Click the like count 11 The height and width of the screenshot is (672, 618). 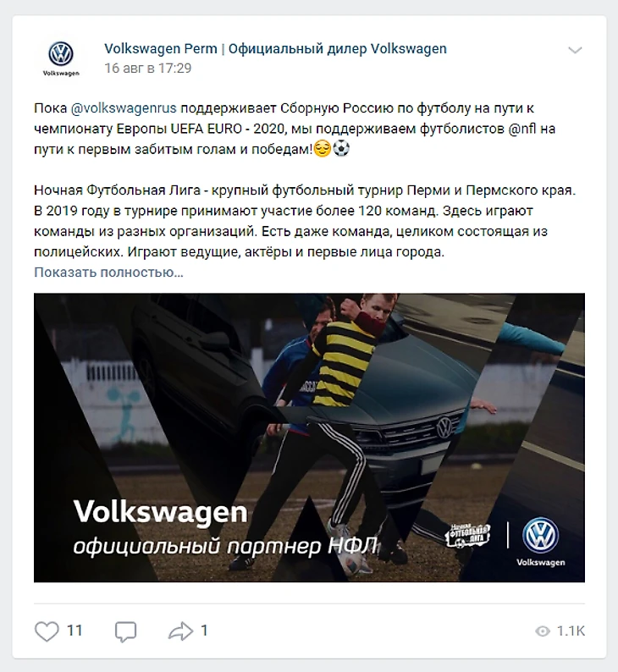click(x=74, y=631)
